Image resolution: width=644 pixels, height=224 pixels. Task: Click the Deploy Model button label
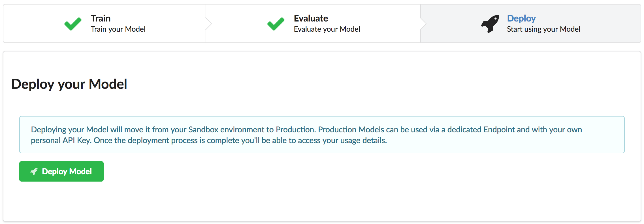coord(67,171)
